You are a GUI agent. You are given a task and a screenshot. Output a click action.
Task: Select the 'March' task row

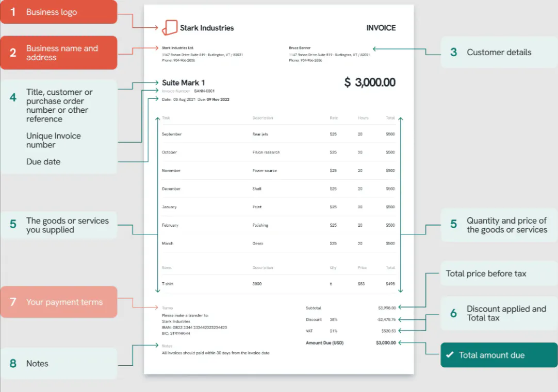coord(278,244)
